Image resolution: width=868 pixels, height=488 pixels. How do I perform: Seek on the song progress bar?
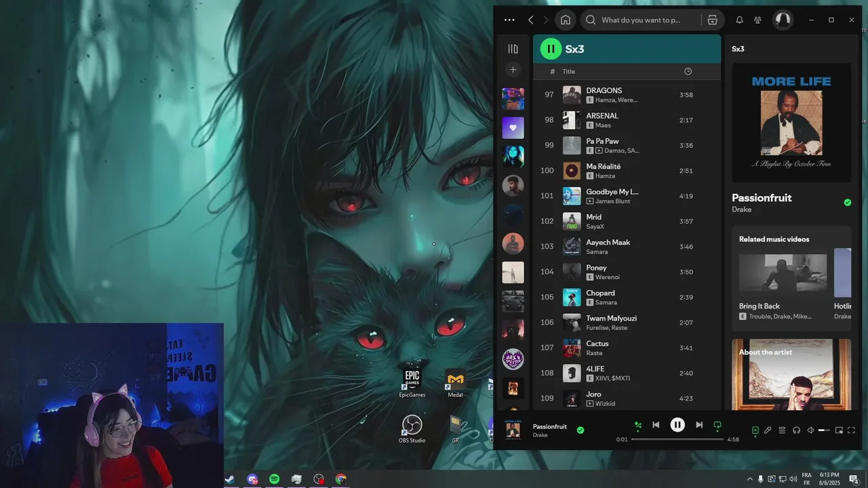click(677, 439)
